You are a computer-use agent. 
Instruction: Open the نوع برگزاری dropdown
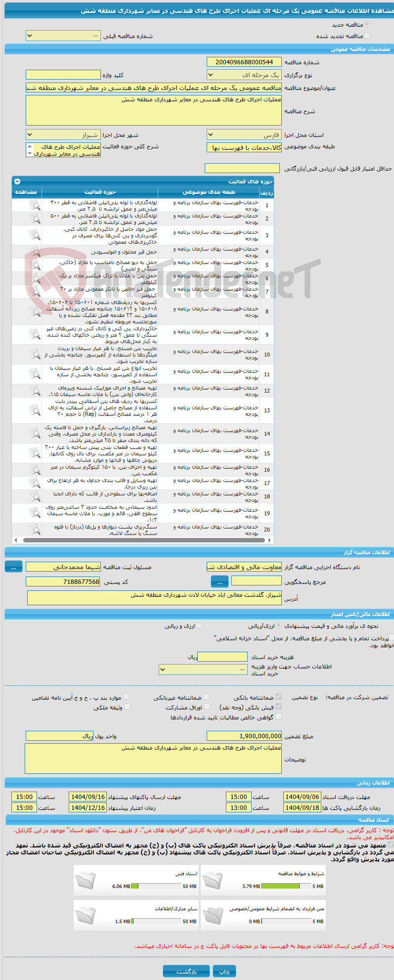[x=244, y=75]
